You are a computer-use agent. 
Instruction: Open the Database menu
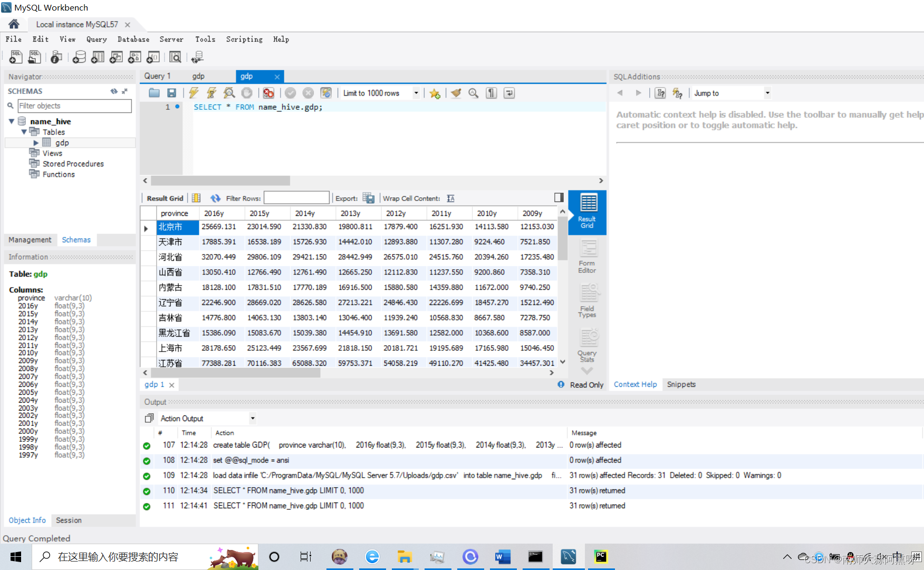pyautogui.click(x=133, y=39)
